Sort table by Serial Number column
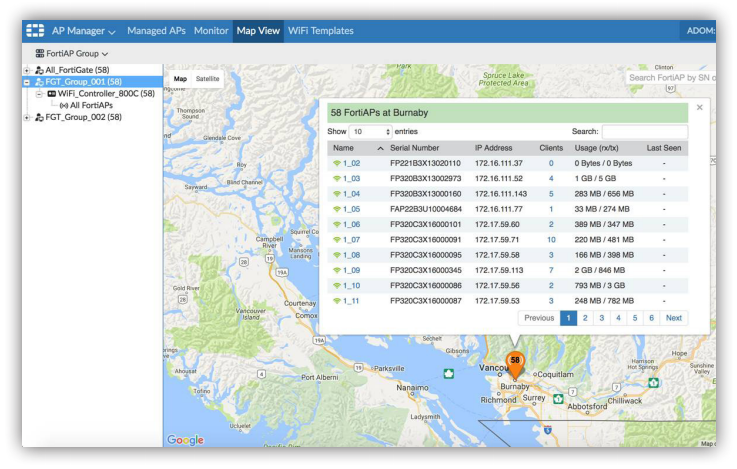Viewport: 737px width, 469px height. point(414,148)
